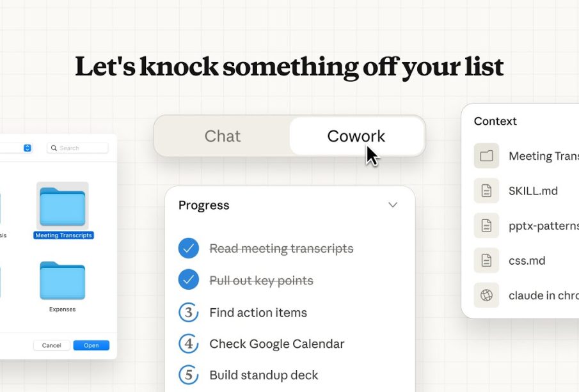The image size is (579, 392).
Task: Open the Meeting Transcripts folder icon
Action: click(62, 207)
